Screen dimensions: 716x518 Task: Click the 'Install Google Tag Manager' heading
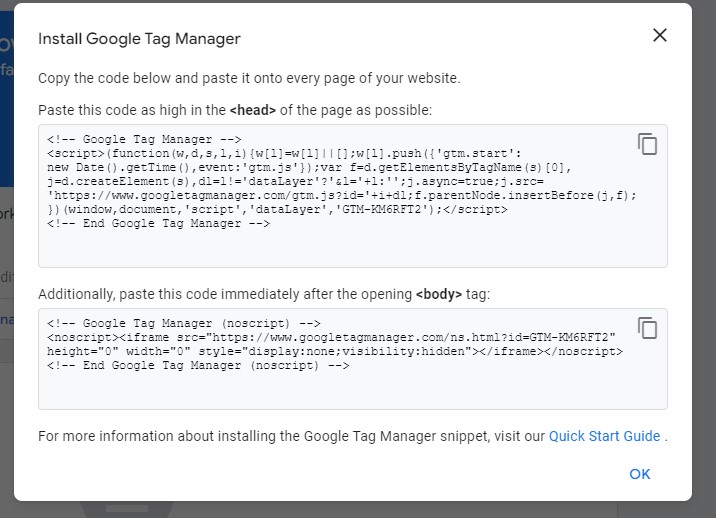coord(139,39)
